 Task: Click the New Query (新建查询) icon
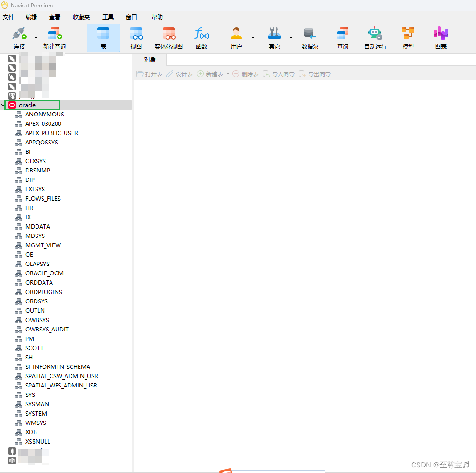click(55, 33)
